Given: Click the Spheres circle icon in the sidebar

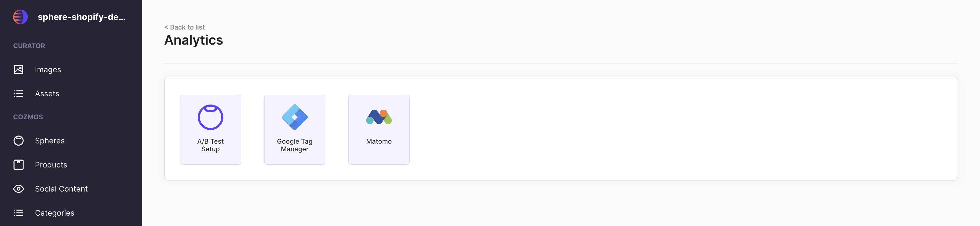Looking at the screenshot, I should tap(19, 141).
